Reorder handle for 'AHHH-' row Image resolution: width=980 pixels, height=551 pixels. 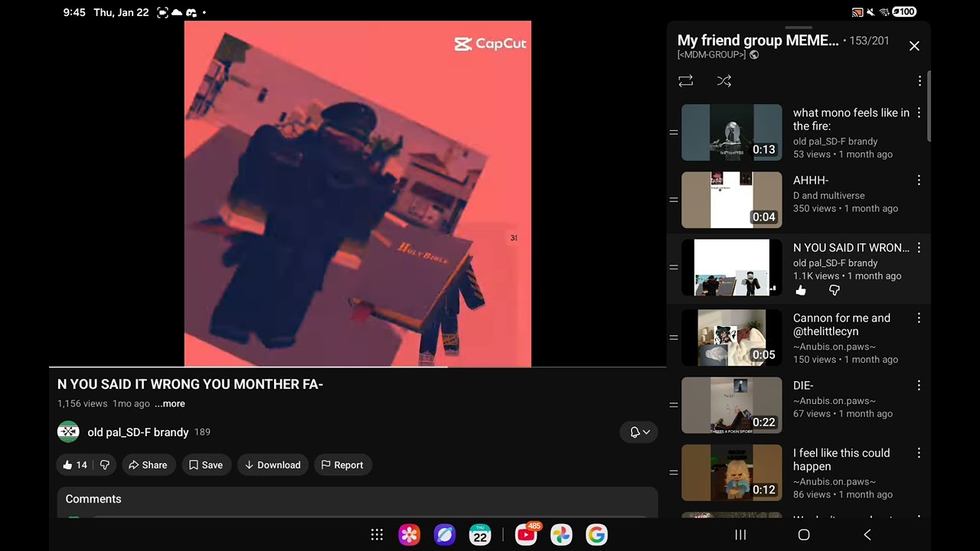[x=674, y=200]
